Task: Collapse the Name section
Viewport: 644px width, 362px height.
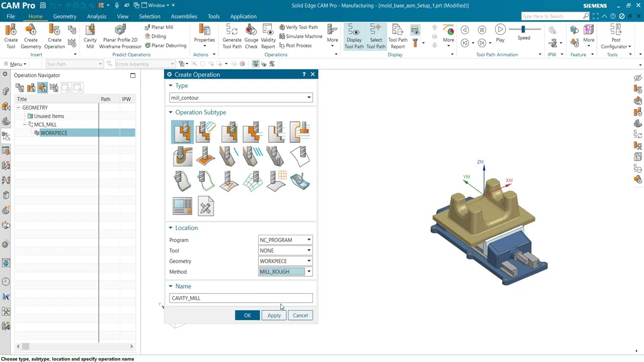Action: 171,286
